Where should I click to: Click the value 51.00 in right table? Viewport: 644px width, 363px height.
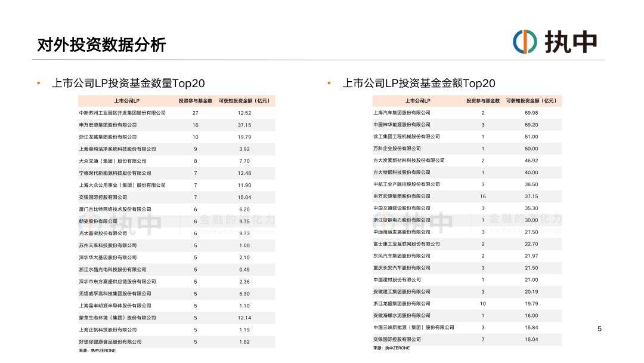click(x=531, y=137)
